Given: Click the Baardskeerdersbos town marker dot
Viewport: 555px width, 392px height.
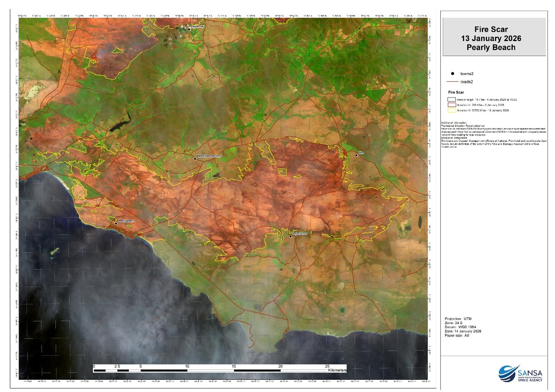Looking at the screenshot, I should click(195, 158).
